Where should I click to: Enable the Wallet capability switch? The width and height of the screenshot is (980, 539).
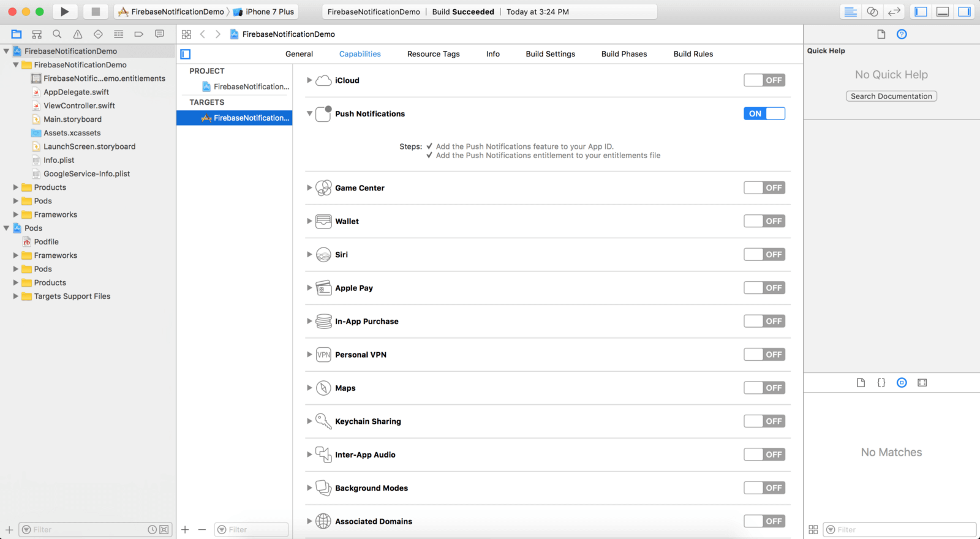(x=764, y=221)
